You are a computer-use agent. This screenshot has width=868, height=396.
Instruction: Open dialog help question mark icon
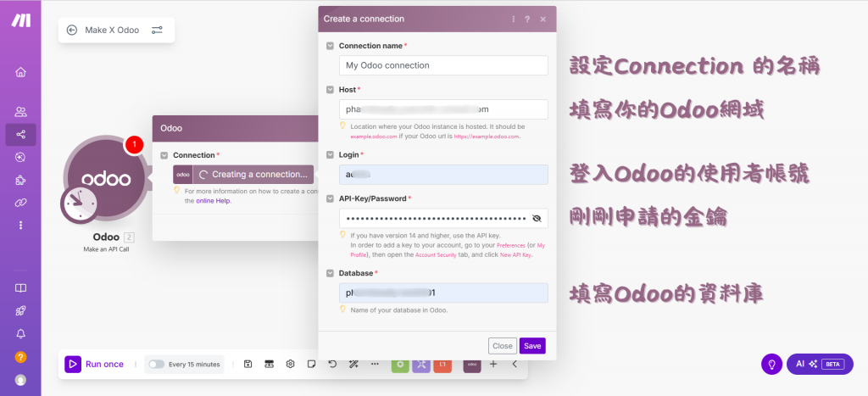[527, 19]
